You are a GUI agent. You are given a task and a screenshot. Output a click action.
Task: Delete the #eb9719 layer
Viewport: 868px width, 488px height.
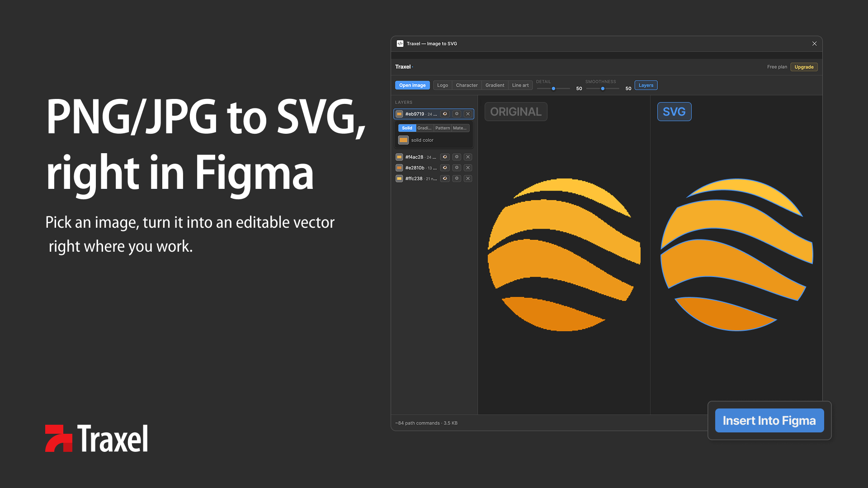coord(468,114)
